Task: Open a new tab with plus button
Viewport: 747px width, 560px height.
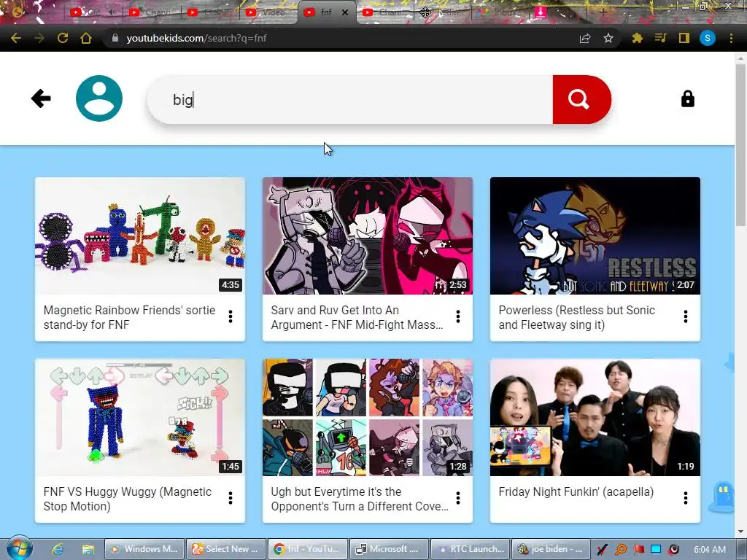Action: pos(603,12)
